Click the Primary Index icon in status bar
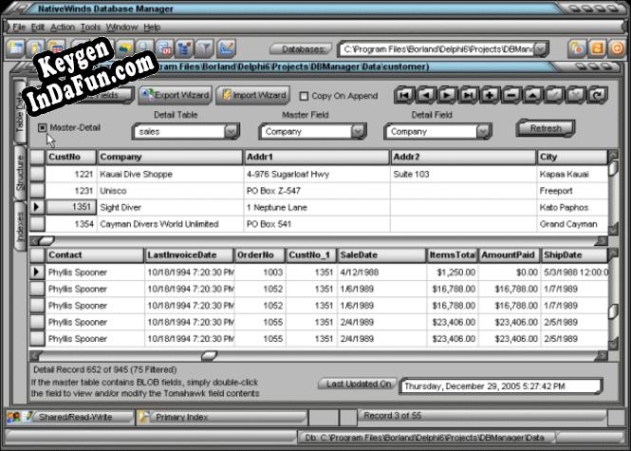Image resolution: width=631 pixels, height=451 pixels. (x=144, y=417)
